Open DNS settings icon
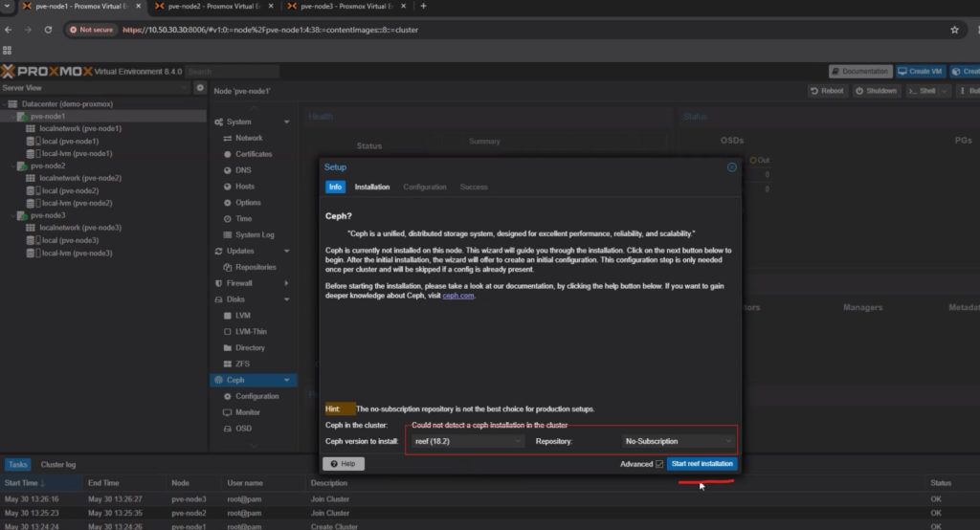Screen dimensions: 980x530 (228, 170)
